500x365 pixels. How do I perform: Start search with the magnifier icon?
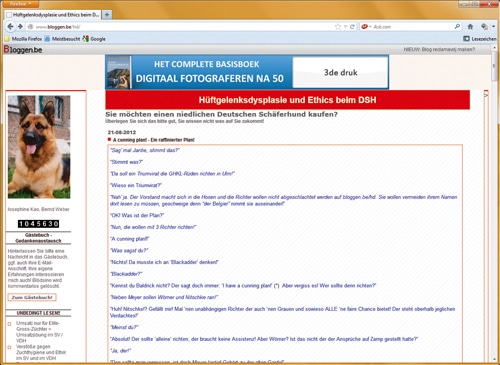coord(457,26)
